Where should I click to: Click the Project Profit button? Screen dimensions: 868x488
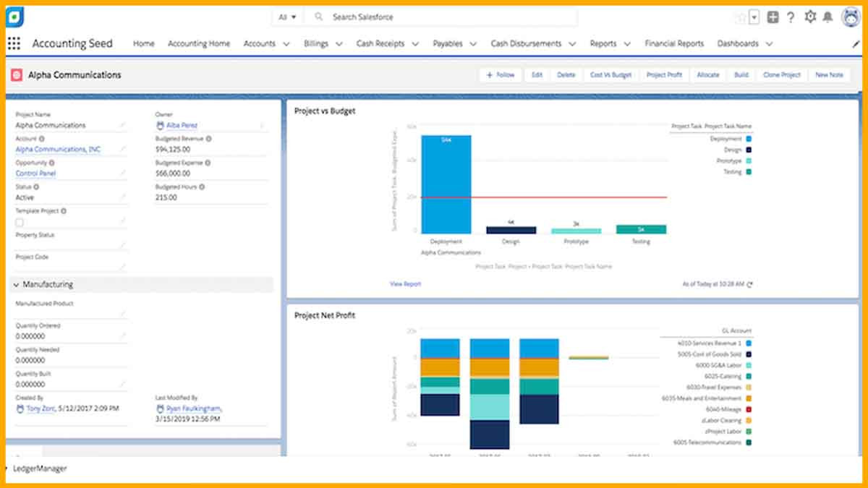pyautogui.click(x=664, y=75)
